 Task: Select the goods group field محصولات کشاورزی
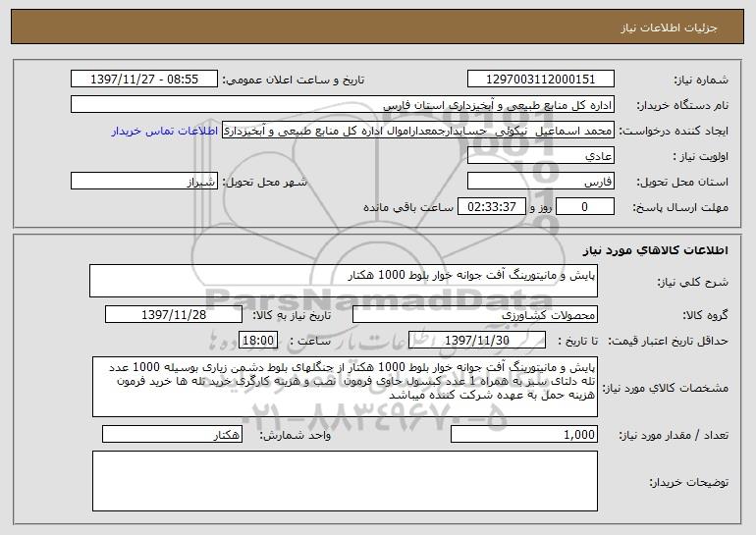pyautogui.click(x=475, y=315)
